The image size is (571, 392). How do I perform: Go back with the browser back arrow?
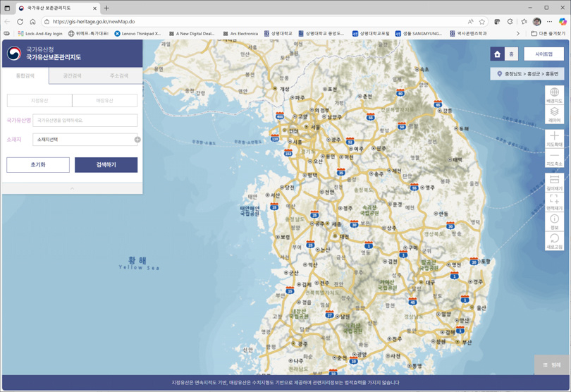coord(7,21)
